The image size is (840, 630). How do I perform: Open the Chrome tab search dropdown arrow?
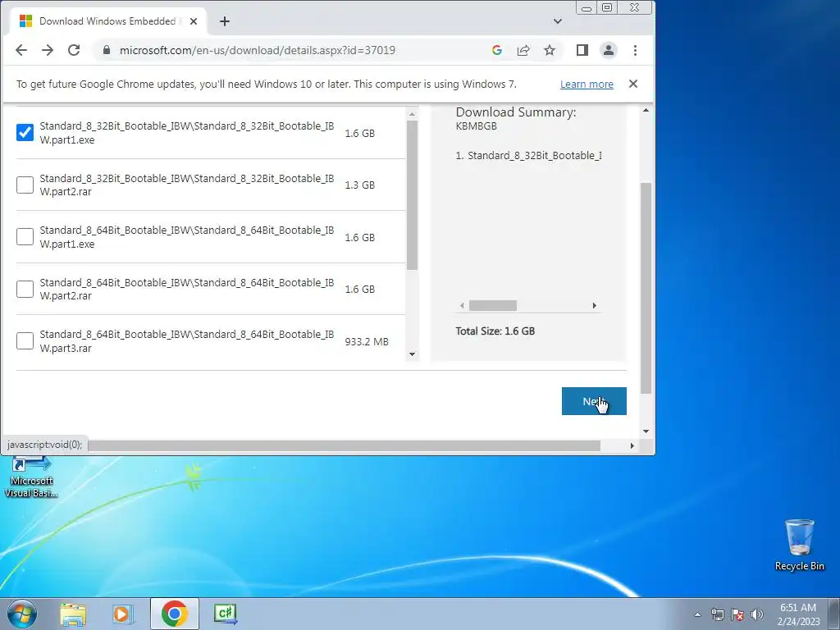558,21
